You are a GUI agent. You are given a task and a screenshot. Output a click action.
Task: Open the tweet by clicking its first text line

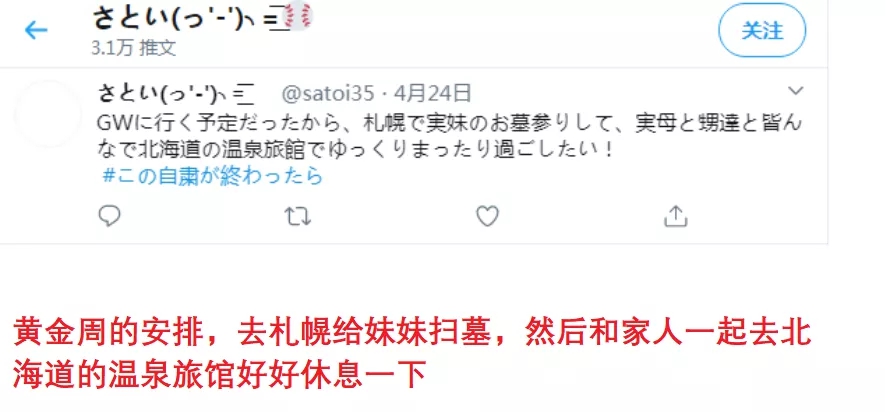(x=450, y=124)
